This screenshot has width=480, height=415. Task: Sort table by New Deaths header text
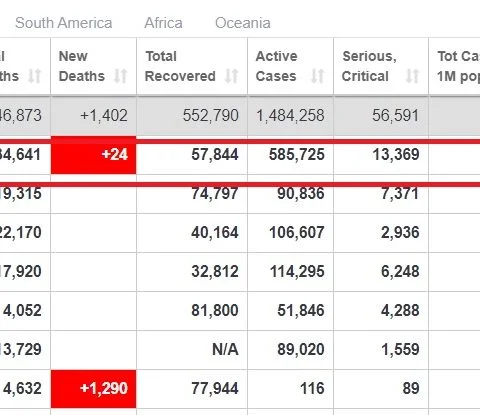(82, 66)
